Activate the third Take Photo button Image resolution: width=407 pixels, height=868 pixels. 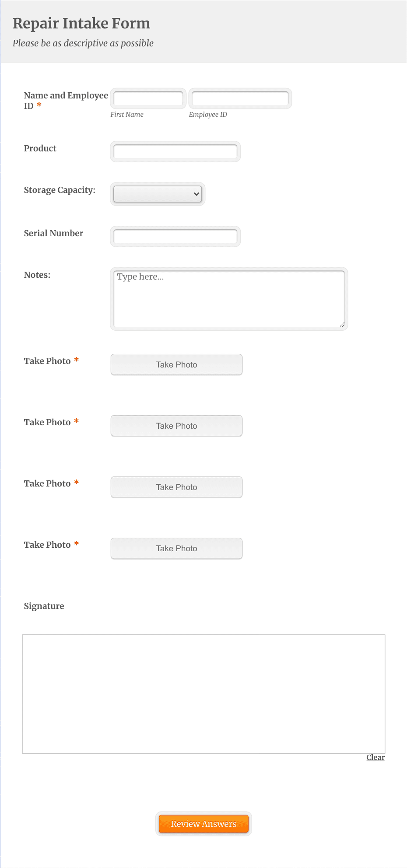pyautogui.click(x=176, y=487)
